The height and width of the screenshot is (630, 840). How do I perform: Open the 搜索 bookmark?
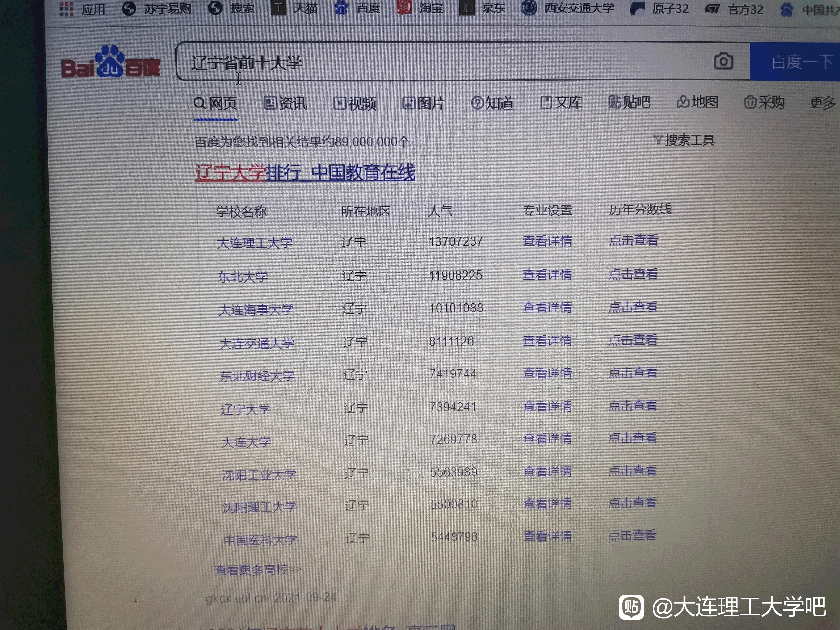point(231,8)
